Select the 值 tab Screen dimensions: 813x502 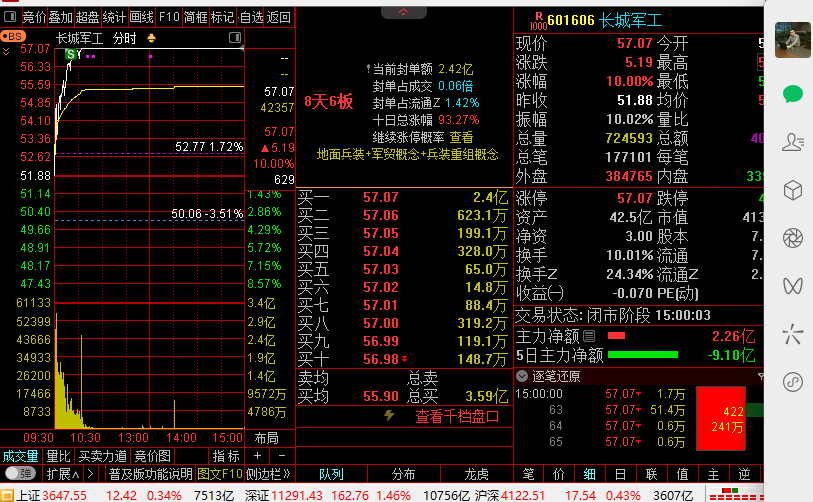tap(682, 474)
